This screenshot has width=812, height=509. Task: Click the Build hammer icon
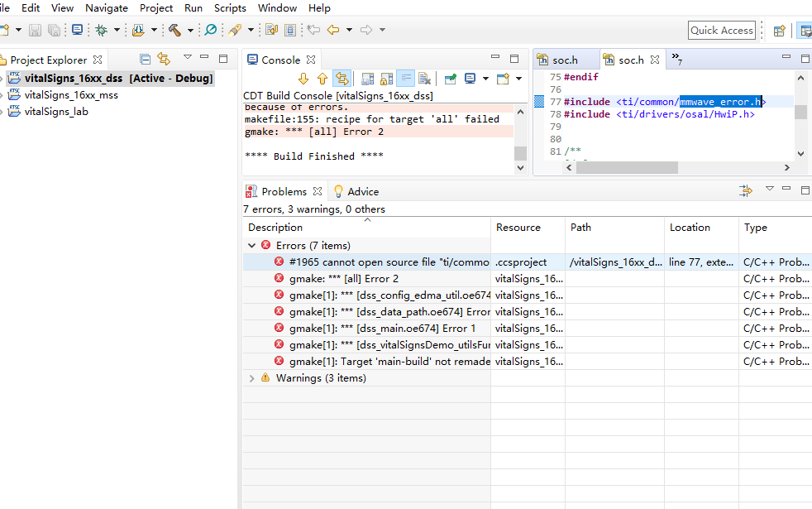[x=174, y=30]
